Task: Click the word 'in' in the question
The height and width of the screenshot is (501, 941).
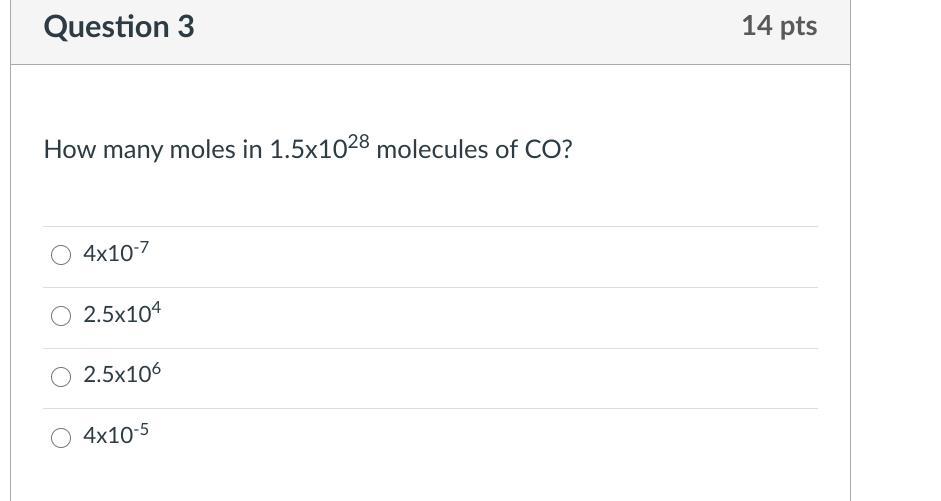Action: pos(252,150)
